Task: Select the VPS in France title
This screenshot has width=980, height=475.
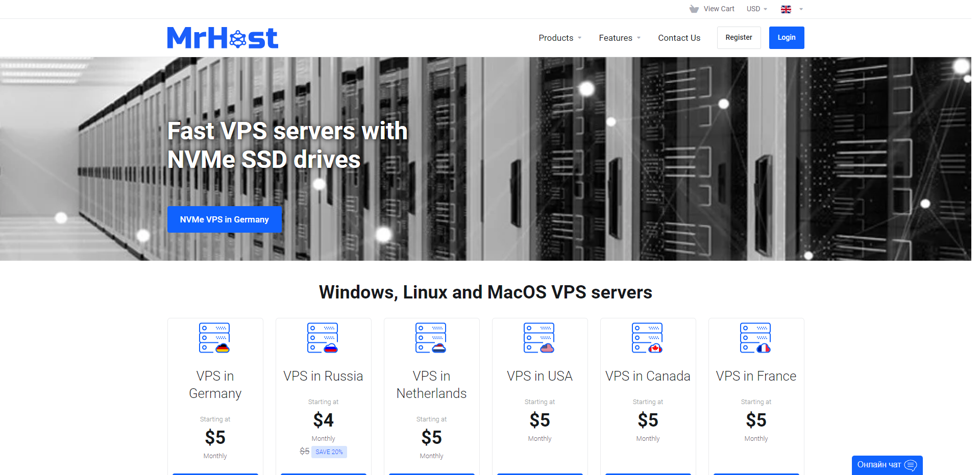Action: [756, 376]
